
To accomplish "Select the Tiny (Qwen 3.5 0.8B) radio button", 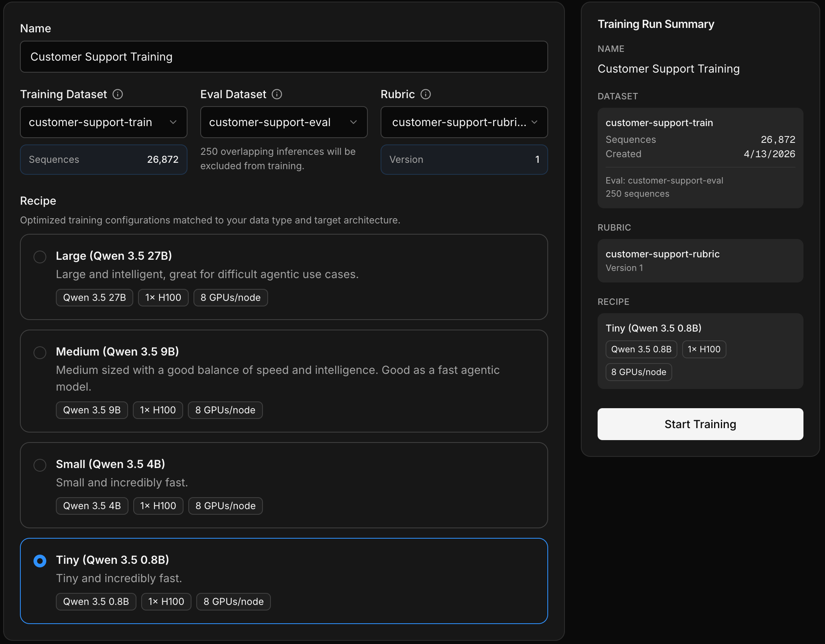I will [x=40, y=561].
